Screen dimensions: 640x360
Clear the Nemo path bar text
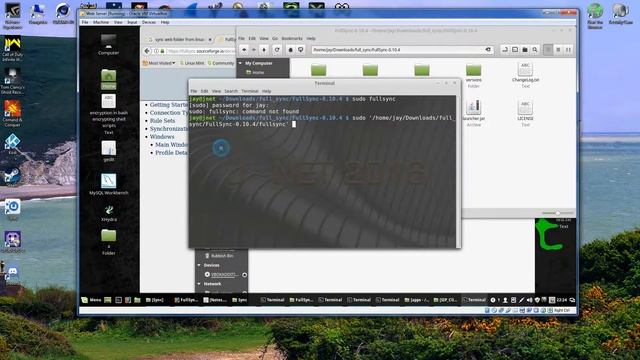coord(488,50)
